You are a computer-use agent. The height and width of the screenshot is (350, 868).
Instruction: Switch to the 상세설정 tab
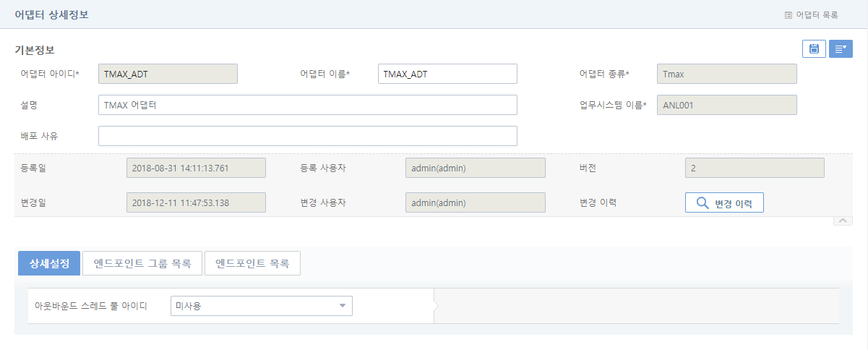49,263
